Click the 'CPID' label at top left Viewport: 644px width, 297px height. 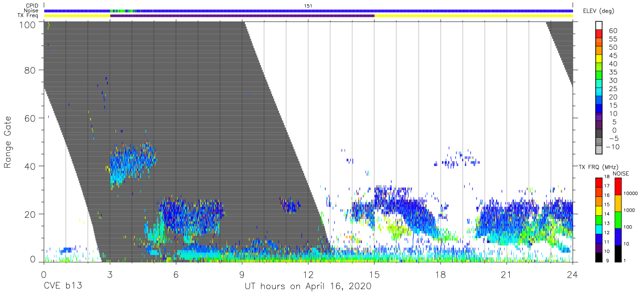point(31,5)
